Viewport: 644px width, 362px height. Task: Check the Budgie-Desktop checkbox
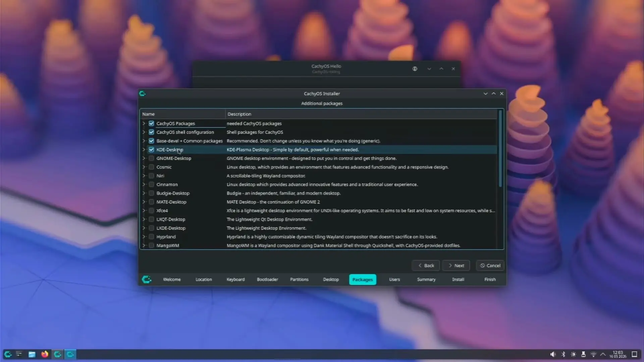coord(151,193)
